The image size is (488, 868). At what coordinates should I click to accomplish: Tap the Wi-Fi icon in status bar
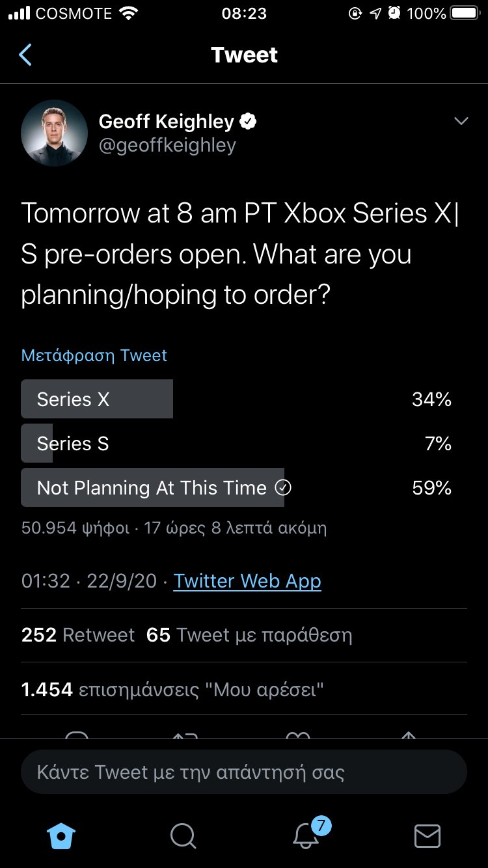click(x=130, y=13)
